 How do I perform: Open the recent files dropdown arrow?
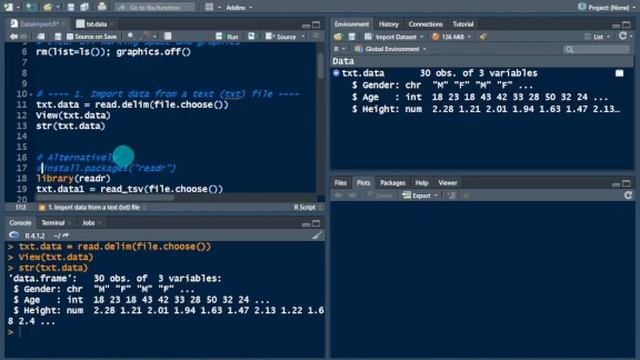(x=58, y=7)
